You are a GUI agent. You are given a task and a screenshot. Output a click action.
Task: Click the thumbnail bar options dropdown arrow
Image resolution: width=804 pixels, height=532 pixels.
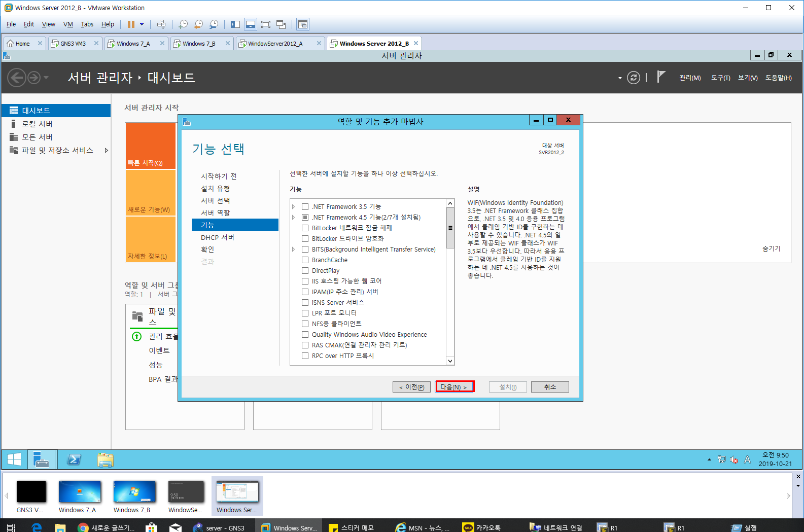[798, 486]
